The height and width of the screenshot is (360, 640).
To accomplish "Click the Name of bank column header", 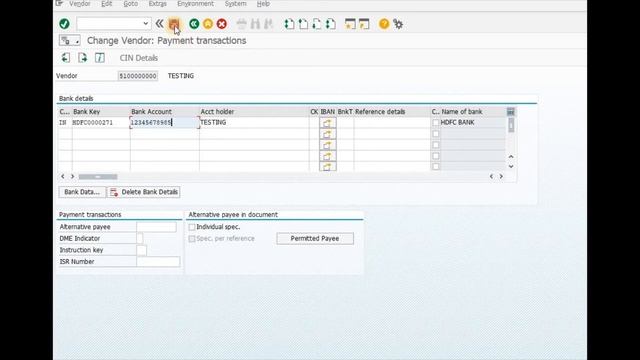I will point(473,111).
